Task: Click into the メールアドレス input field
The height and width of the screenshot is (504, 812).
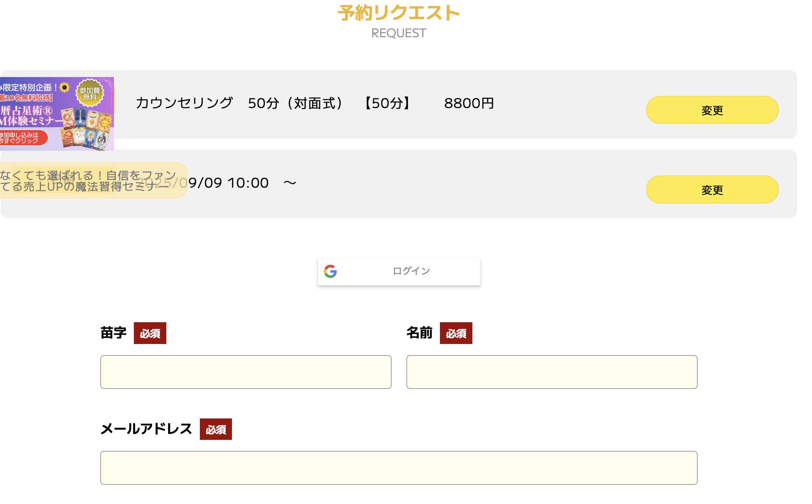Action: (x=399, y=468)
